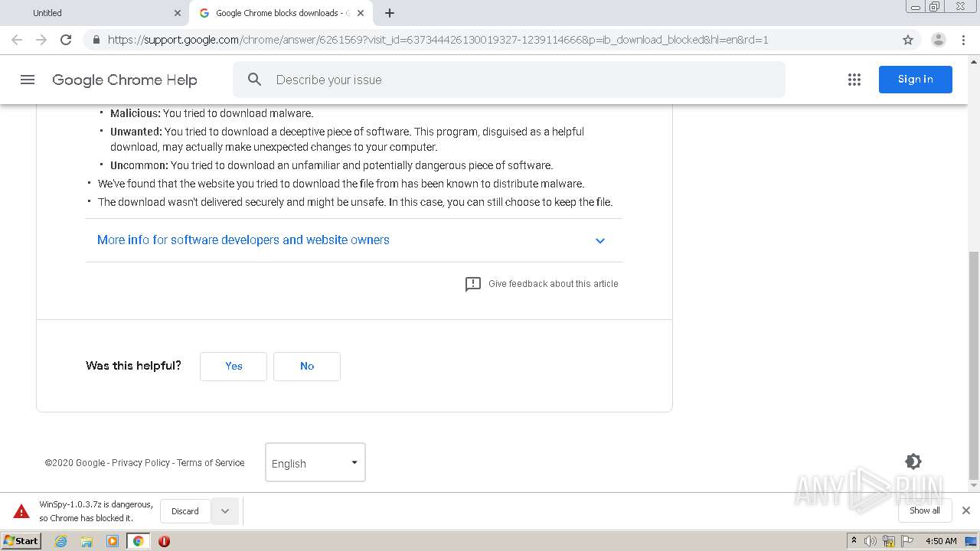Open the Google apps grid
This screenshot has height=551, width=980.
(x=854, y=80)
